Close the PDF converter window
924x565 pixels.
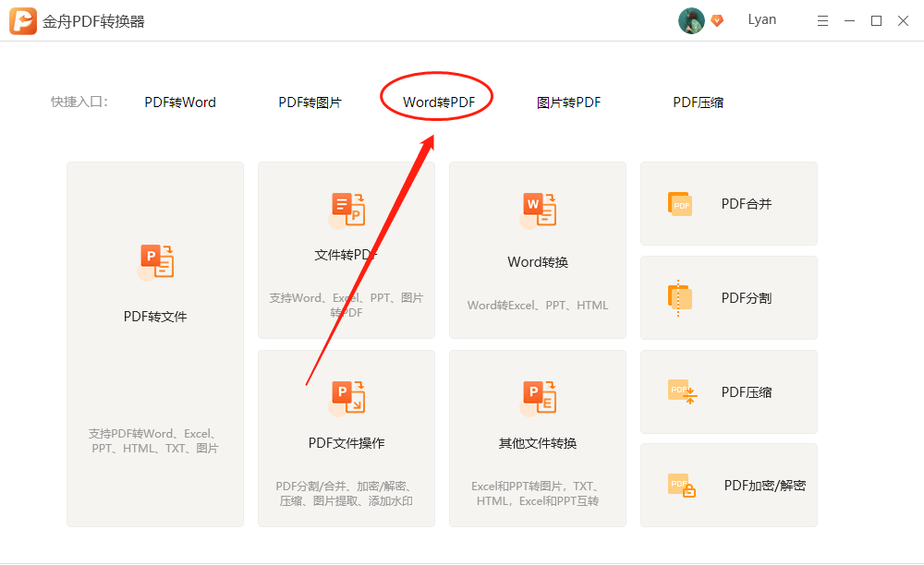903,21
